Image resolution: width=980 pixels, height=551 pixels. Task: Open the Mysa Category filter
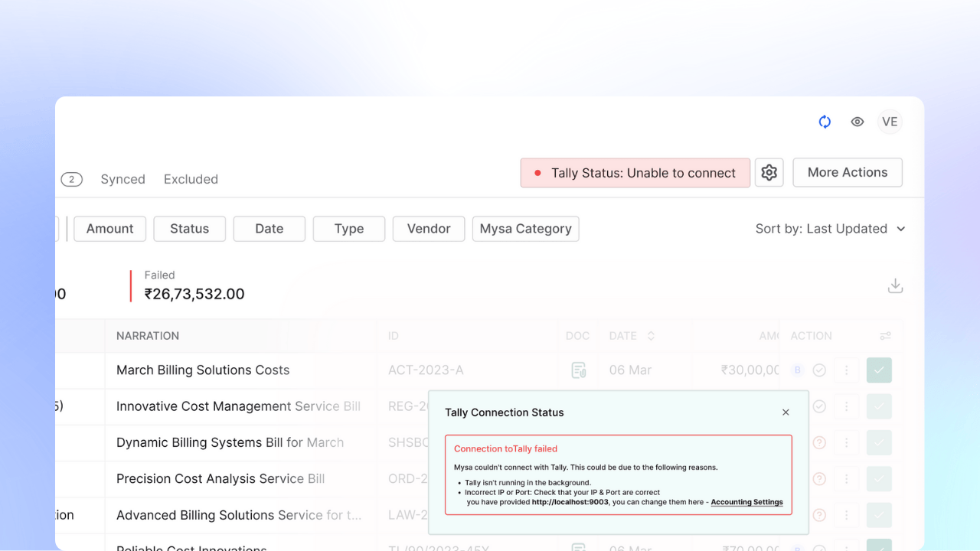tap(525, 229)
